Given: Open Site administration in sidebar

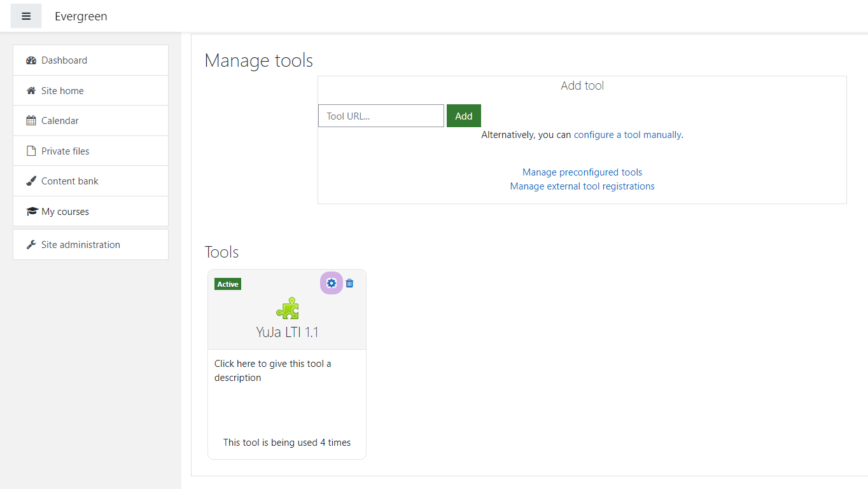Looking at the screenshot, I should click(x=90, y=244).
